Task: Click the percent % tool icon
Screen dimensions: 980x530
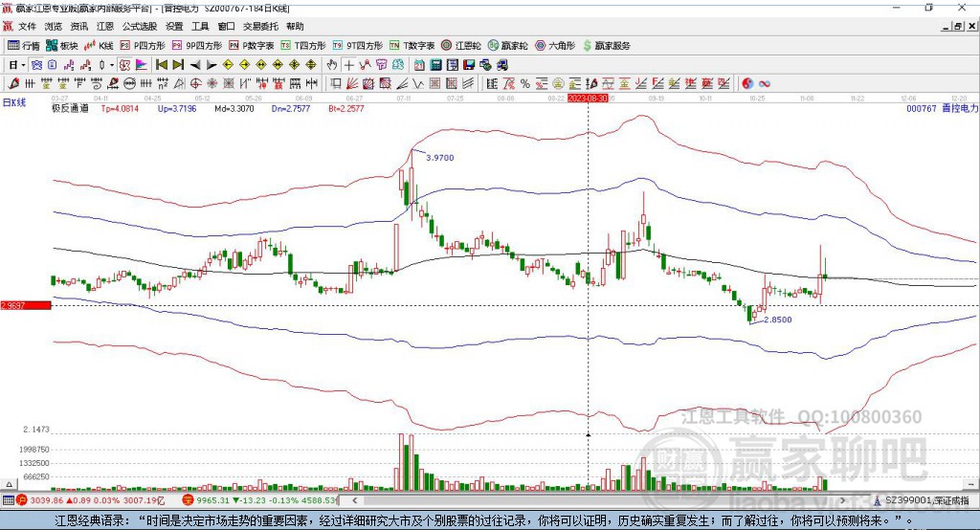Action: [x=525, y=83]
